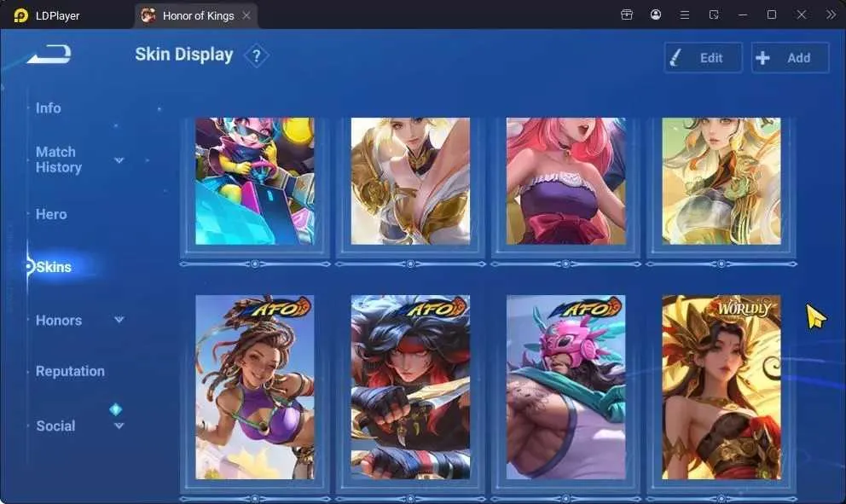
Task: Select the blonde gold-armored skin card
Action: click(410, 182)
